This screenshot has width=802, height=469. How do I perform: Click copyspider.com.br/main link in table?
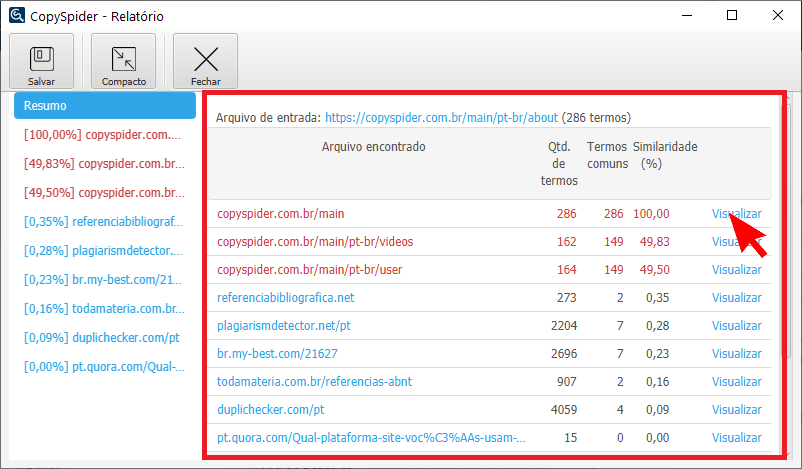coord(281,214)
